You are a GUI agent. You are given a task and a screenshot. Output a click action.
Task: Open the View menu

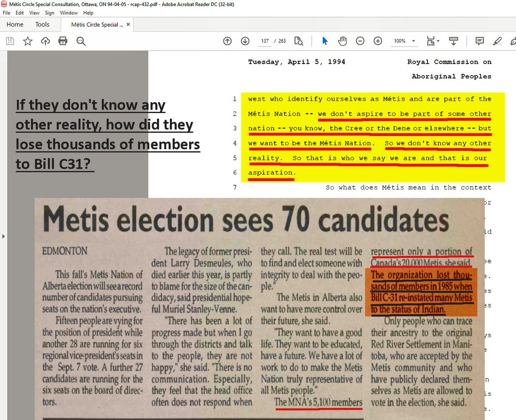coord(35,13)
